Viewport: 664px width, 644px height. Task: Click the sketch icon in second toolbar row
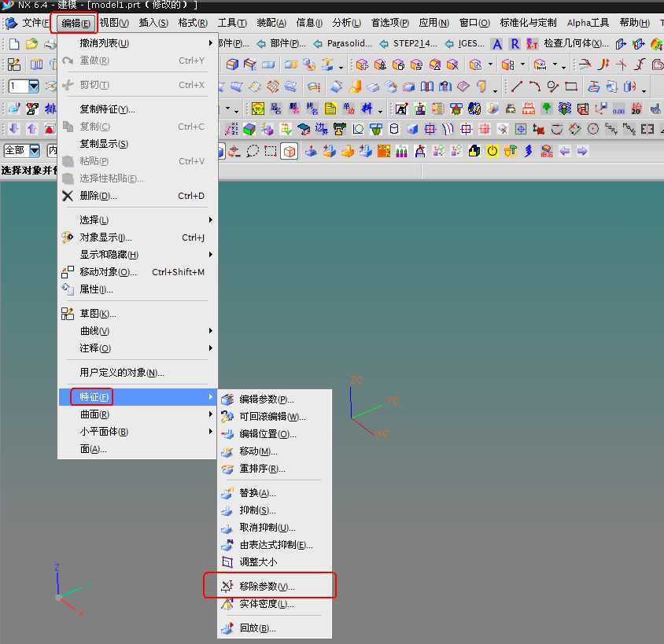point(14,64)
